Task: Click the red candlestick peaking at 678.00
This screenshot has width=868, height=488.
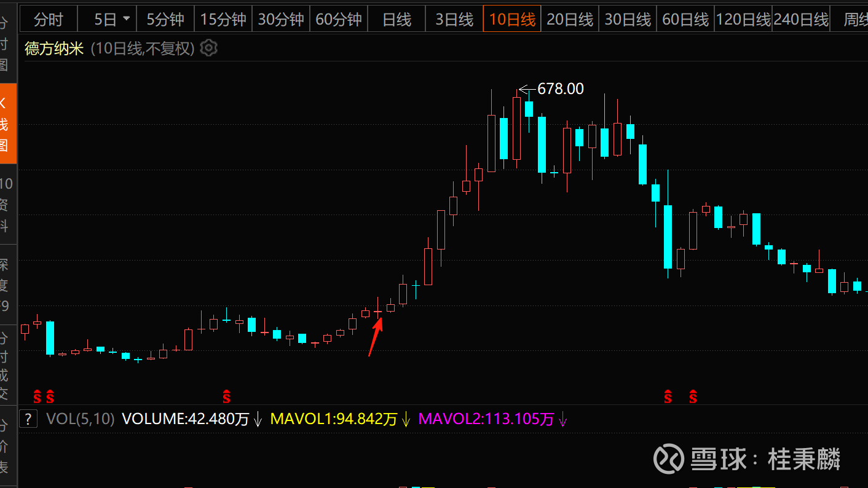Action: (516, 128)
